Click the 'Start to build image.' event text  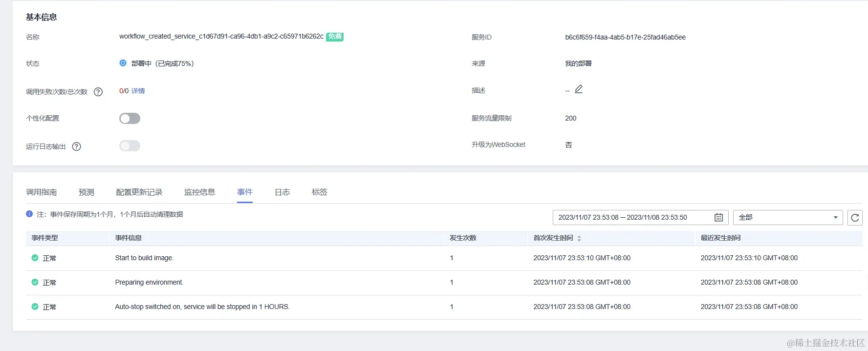[x=144, y=258]
